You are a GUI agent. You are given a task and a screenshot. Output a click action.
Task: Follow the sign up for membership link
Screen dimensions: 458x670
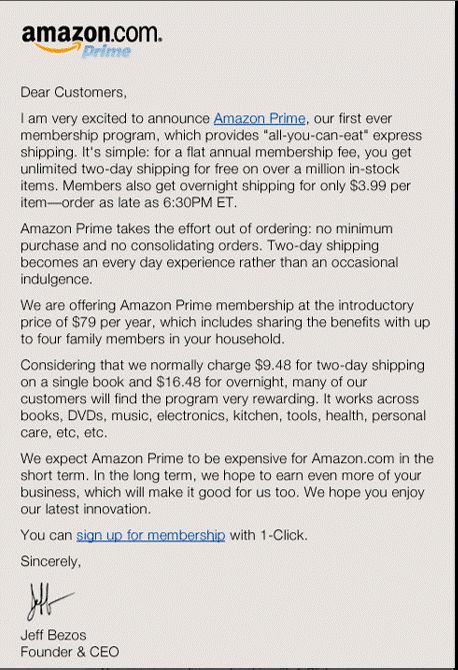coord(150,535)
